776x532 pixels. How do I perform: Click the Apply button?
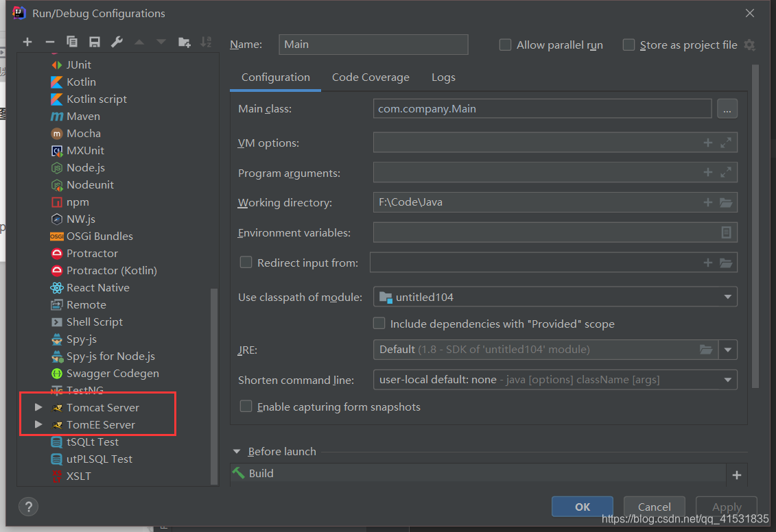[727, 507]
